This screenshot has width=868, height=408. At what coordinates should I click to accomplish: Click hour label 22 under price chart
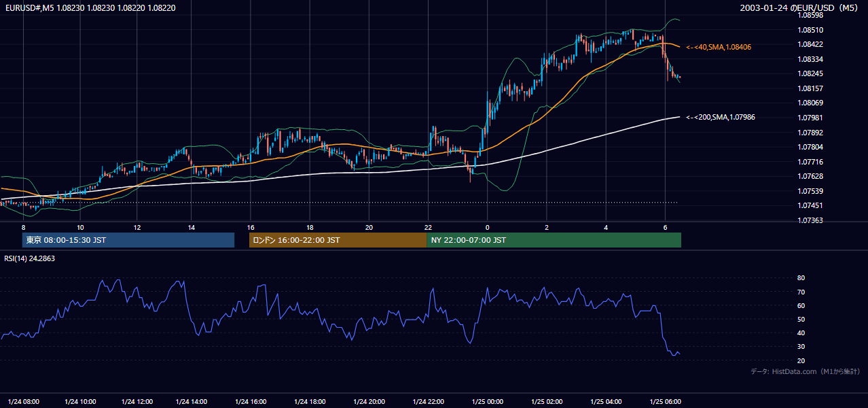click(428, 227)
